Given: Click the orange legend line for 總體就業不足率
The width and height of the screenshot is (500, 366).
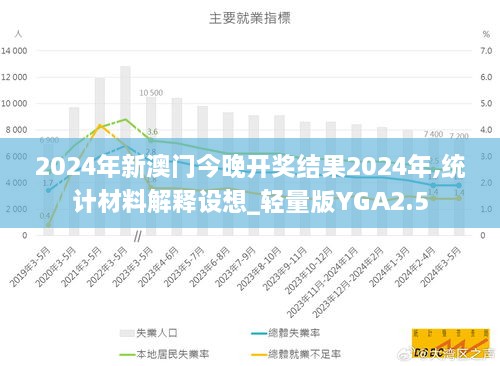Looking at the screenshot, I should 259,354.
